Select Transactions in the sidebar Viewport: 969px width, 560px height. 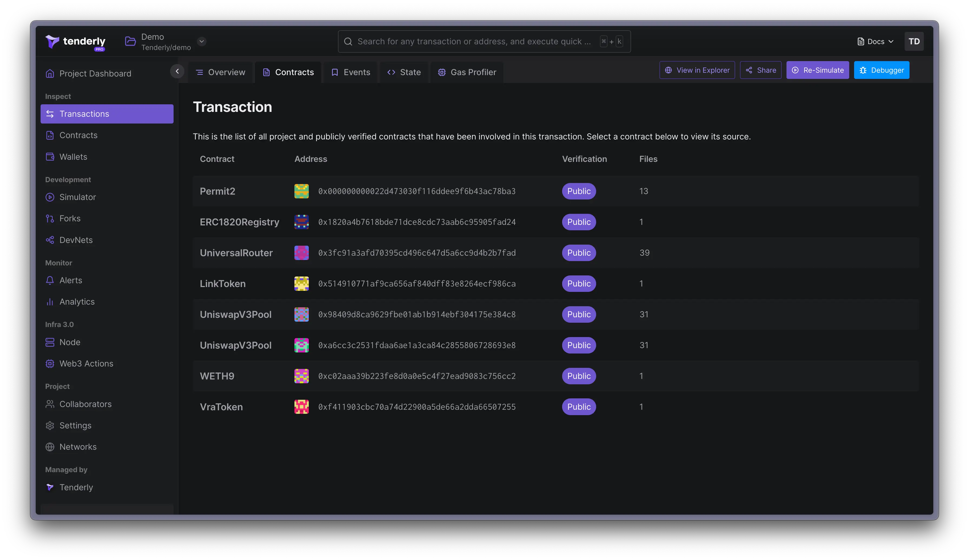click(107, 114)
